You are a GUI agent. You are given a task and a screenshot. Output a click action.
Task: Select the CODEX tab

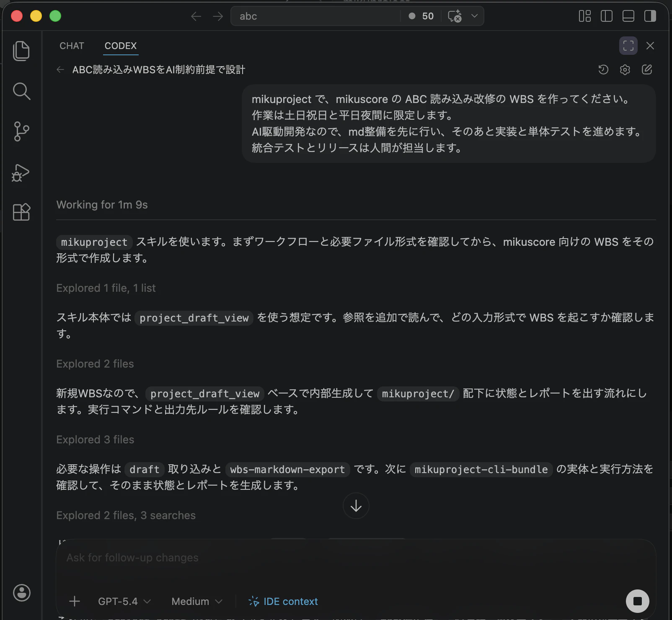[x=121, y=46]
